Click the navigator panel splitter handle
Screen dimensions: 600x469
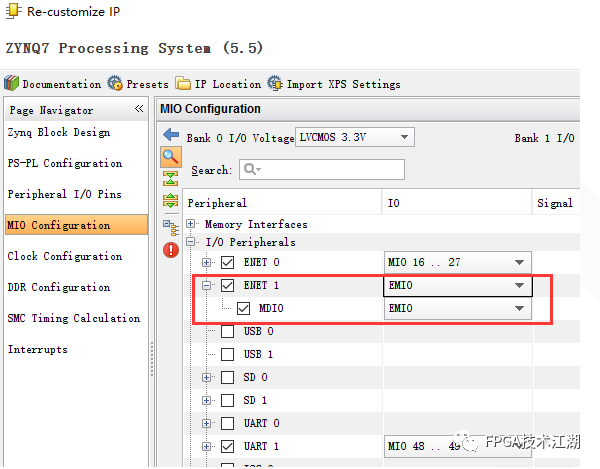pos(152,359)
